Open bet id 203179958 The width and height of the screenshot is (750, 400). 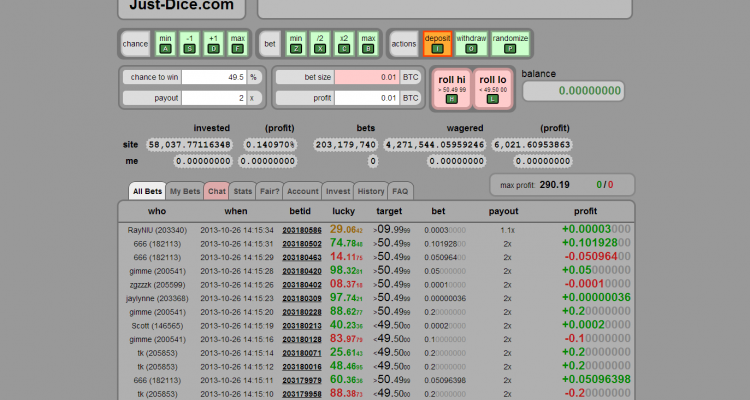tap(302, 394)
